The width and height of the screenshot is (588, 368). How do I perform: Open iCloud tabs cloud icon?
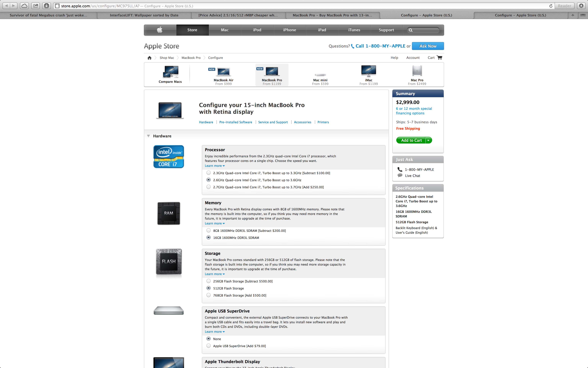click(x=24, y=6)
